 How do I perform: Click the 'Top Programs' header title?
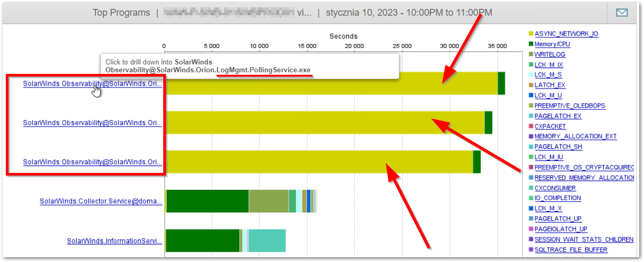tap(121, 13)
